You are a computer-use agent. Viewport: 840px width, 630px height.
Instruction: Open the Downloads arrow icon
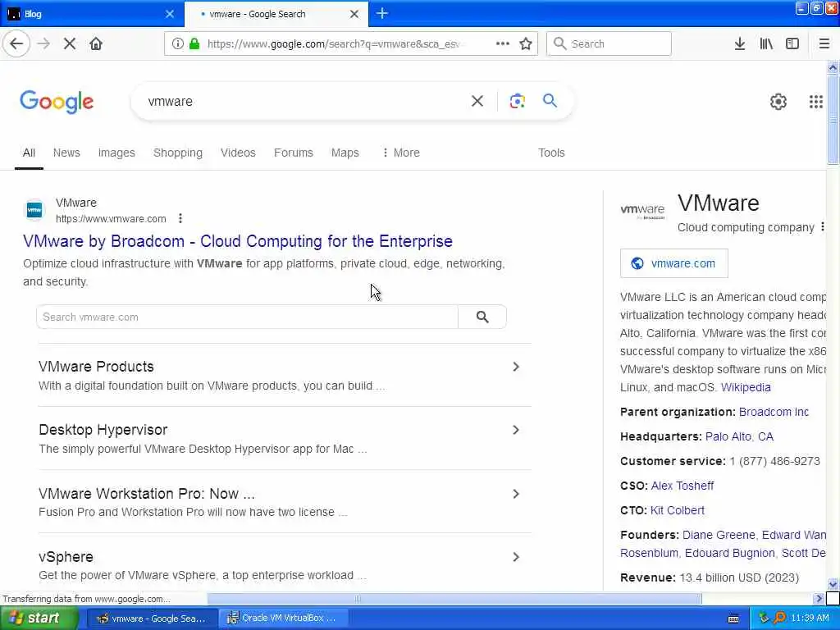(x=740, y=44)
